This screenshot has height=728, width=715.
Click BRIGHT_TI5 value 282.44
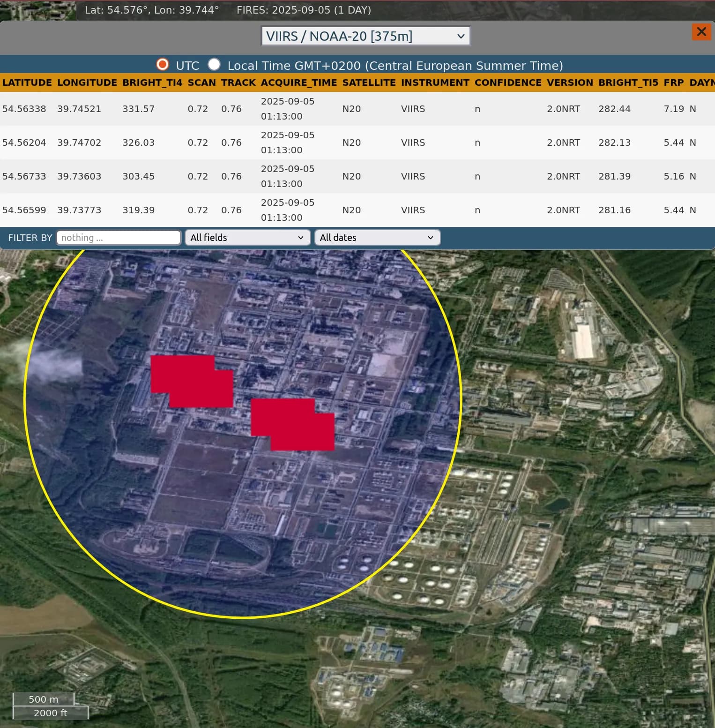[615, 109]
